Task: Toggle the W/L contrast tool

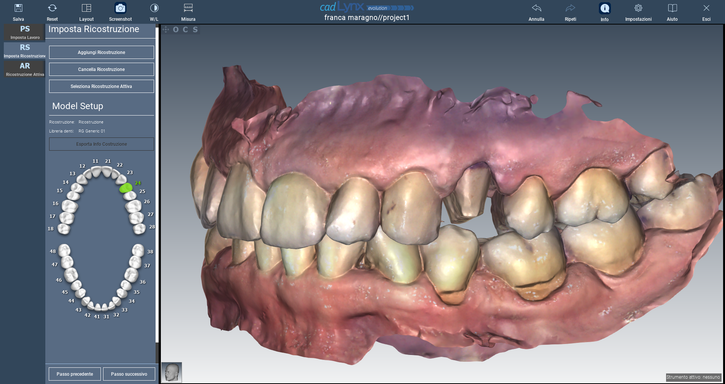Action: (x=154, y=8)
